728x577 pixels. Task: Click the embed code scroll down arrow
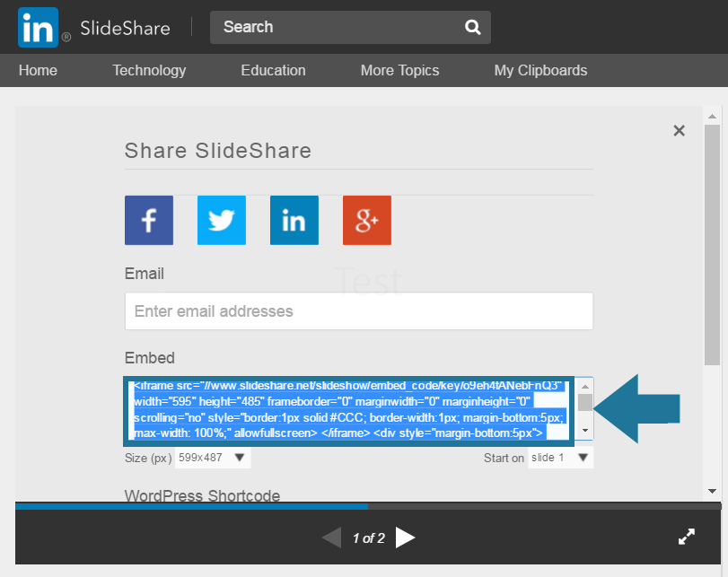(585, 432)
